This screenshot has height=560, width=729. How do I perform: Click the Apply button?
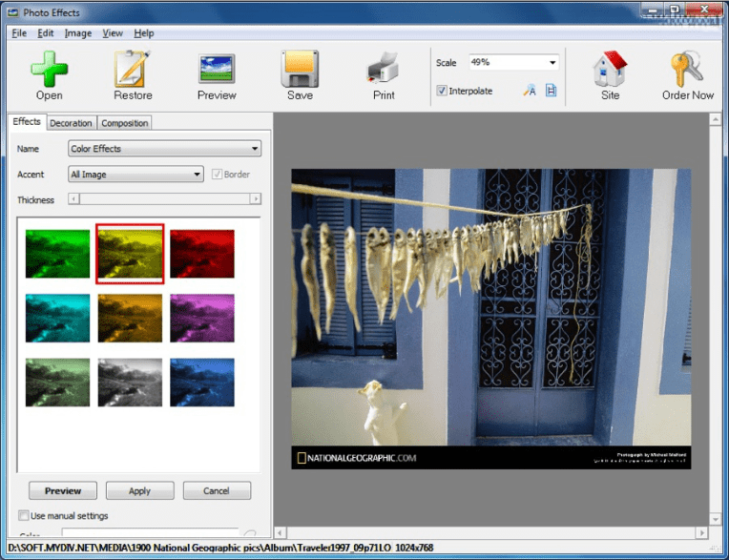(x=140, y=491)
